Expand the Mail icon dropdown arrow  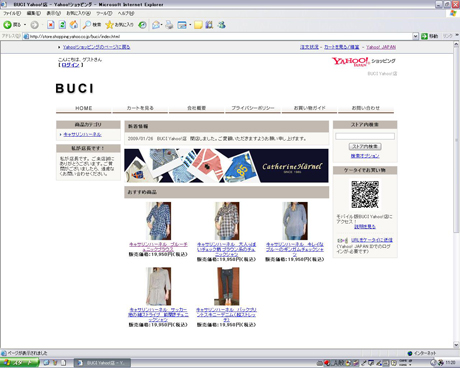(x=162, y=25)
